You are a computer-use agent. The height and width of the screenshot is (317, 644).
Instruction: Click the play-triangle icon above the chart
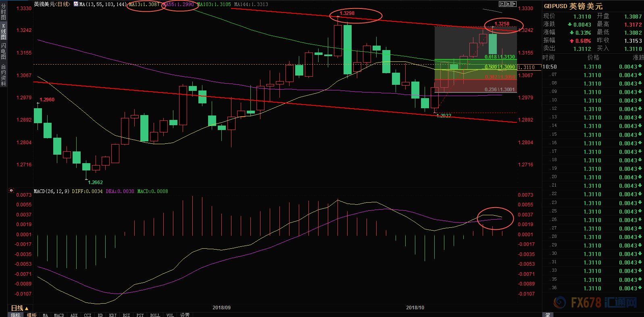pyautogui.click(x=508, y=4)
